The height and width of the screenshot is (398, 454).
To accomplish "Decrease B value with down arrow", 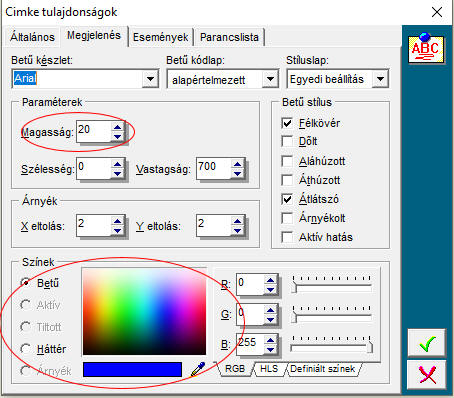I will [x=271, y=349].
